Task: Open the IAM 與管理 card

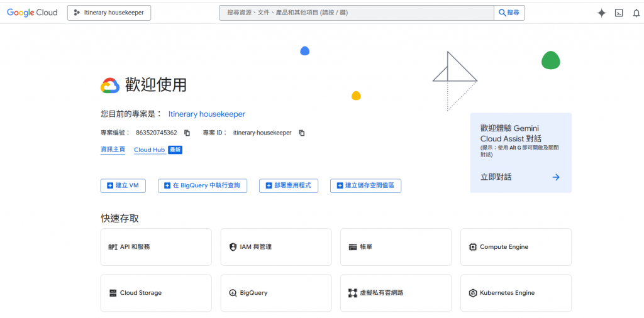Action: [276, 247]
